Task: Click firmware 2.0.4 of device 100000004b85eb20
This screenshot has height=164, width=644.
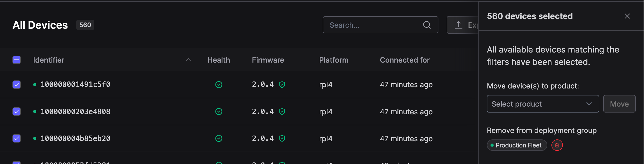Action: [x=263, y=138]
